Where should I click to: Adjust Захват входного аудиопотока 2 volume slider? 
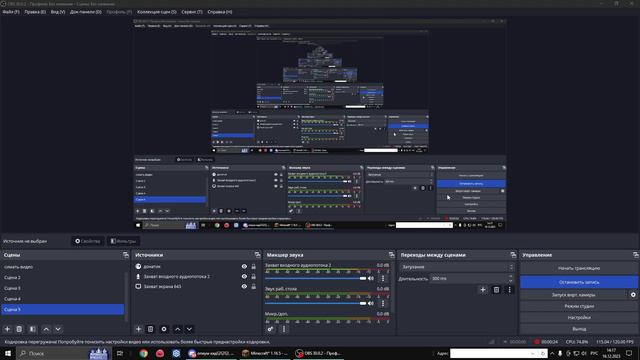(x=316, y=278)
